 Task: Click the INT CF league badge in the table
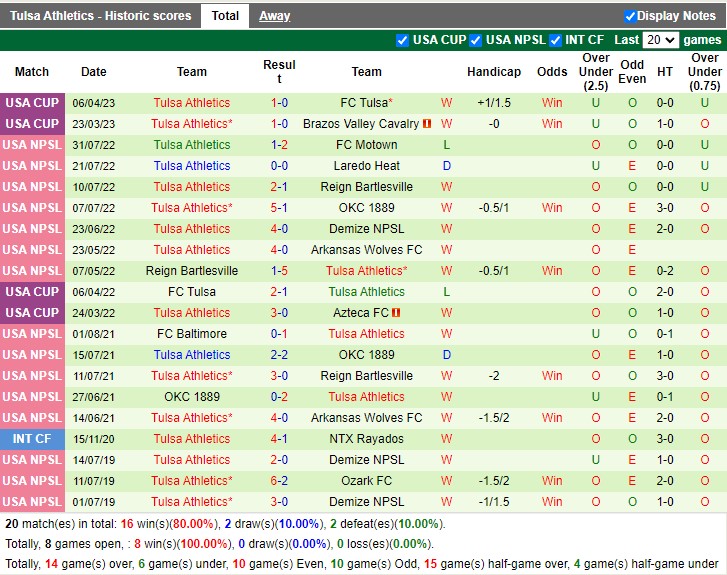tap(32, 439)
